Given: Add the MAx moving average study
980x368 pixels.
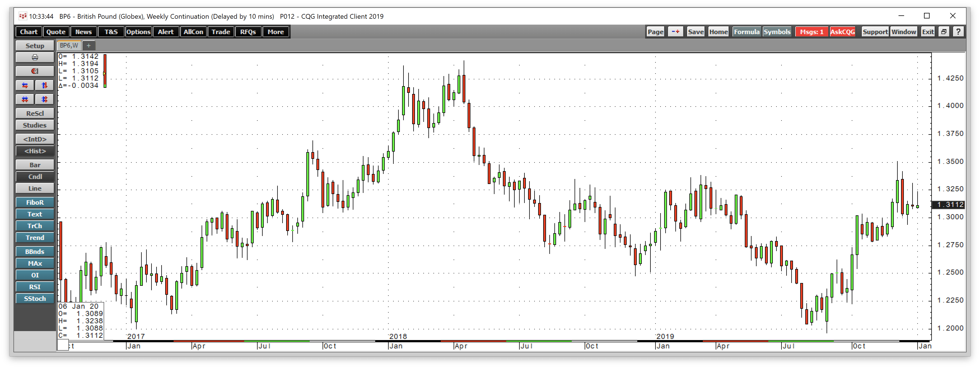Looking at the screenshot, I should pyautogui.click(x=35, y=263).
